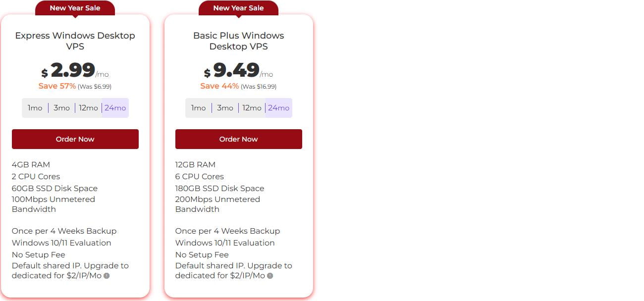
Task: Select 24mo billing for Basic Plus plan
Action: (x=278, y=108)
